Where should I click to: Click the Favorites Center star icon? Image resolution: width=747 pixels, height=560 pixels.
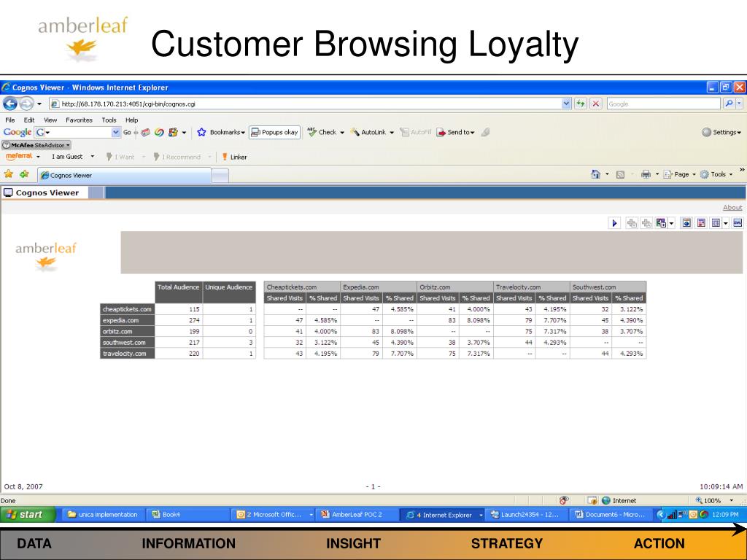9,175
